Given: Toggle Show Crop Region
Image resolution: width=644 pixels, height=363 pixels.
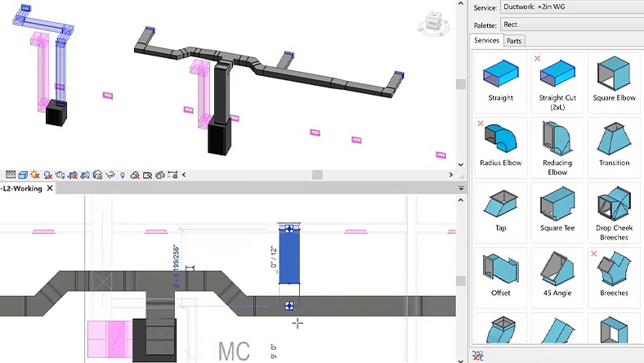Looking at the screenshot, I should point(85,175).
